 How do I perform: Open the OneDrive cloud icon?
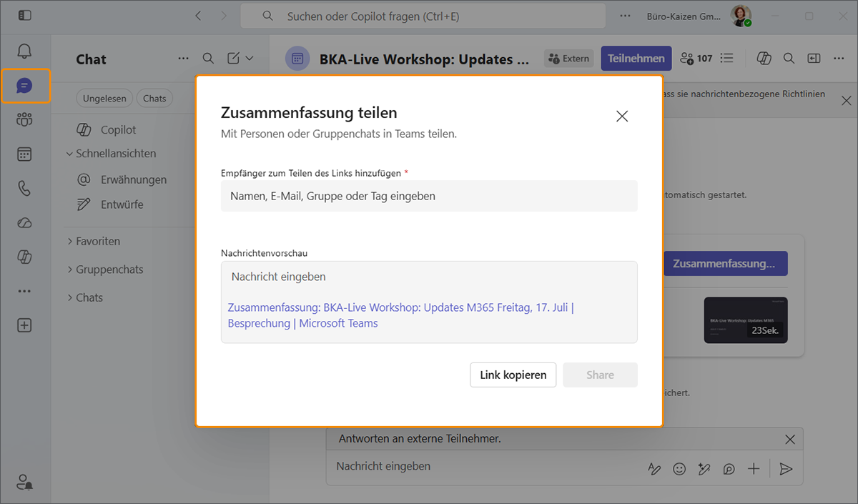(x=25, y=222)
